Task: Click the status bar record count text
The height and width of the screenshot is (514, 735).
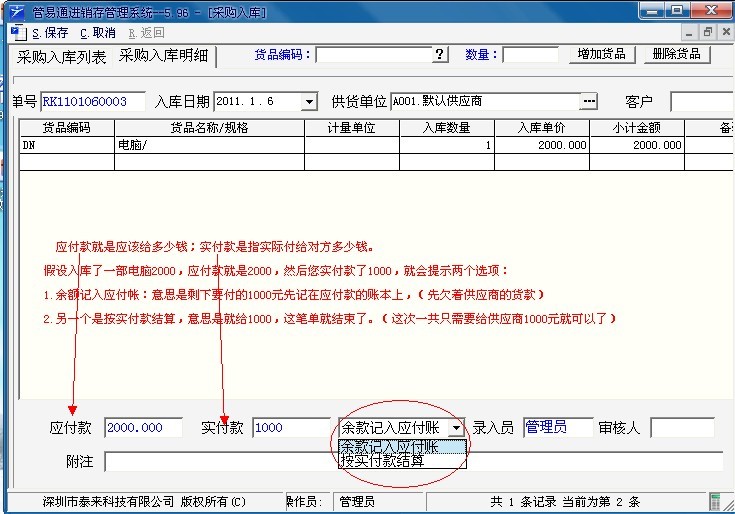Action: (x=565, y=502)
